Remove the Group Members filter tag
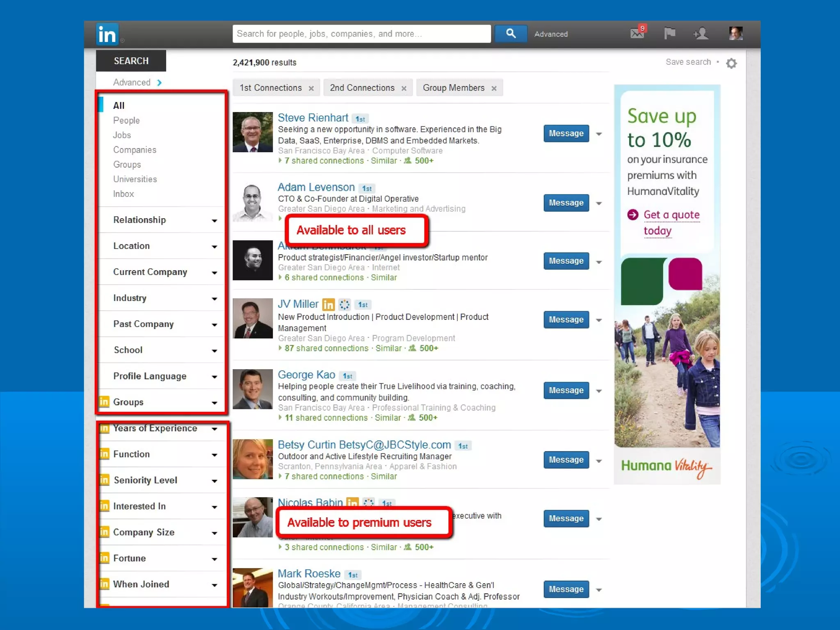 [x=494, y=88]
